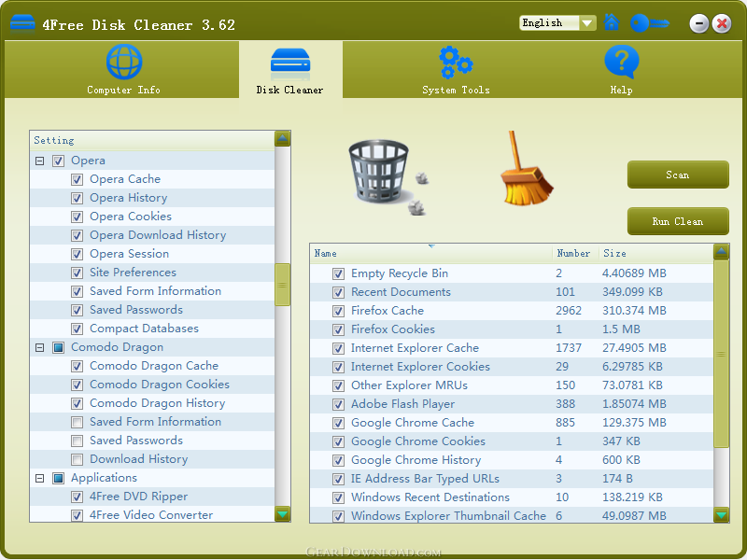
Task: Uncheck Opera Download History checkbox
Action: [x=77, y=236]
